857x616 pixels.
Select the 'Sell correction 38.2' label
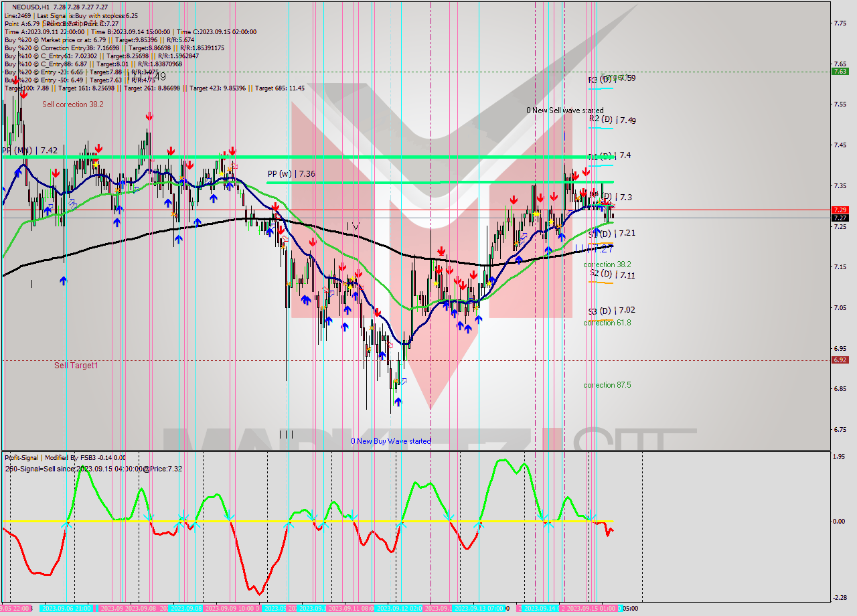[x=72, y=104]
